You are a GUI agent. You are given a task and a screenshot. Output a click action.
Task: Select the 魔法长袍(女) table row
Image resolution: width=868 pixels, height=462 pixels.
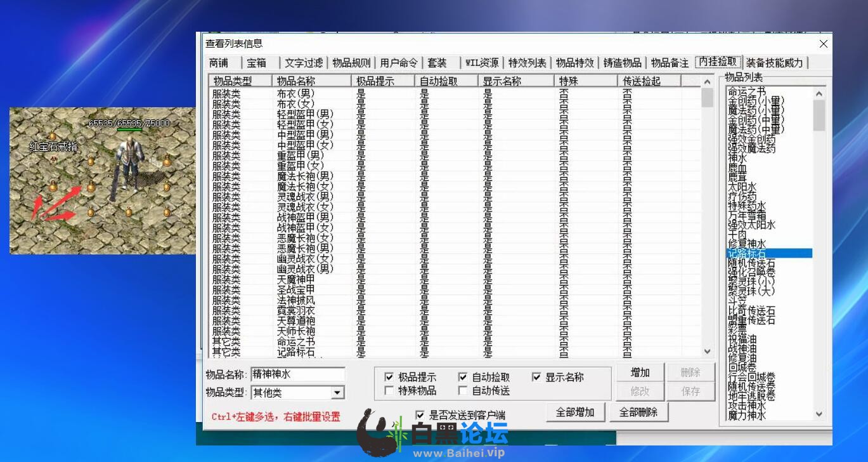coord(455,187)
